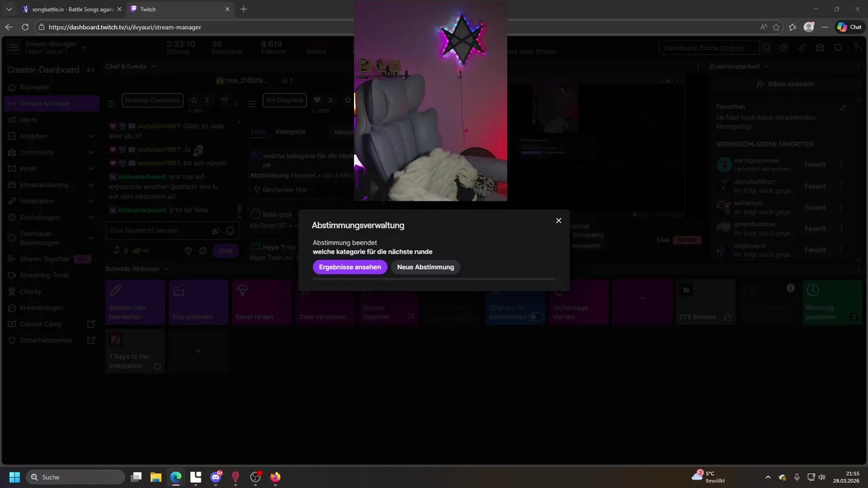Close the Abstimmungsverwaltung dialog

[x=559, y=221]
